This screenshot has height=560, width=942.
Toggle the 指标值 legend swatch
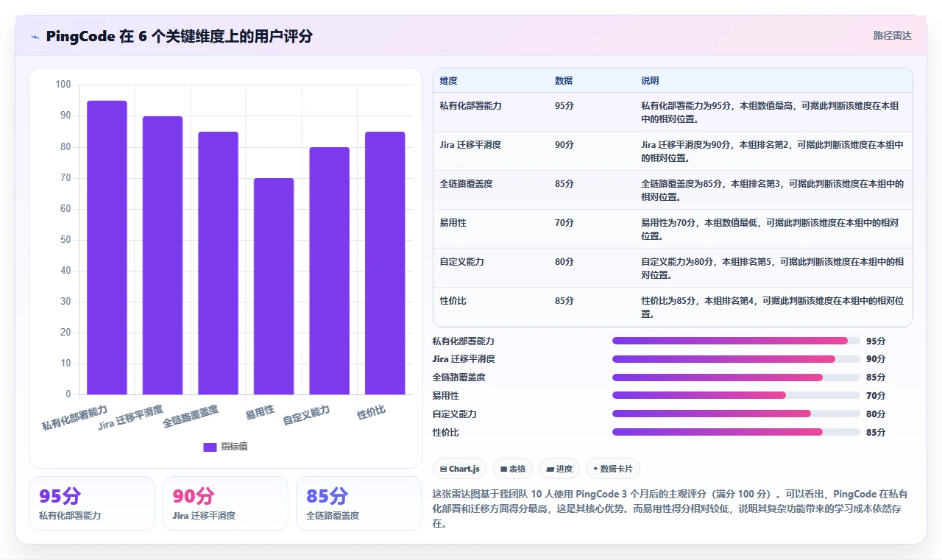[x=210, y=447]
